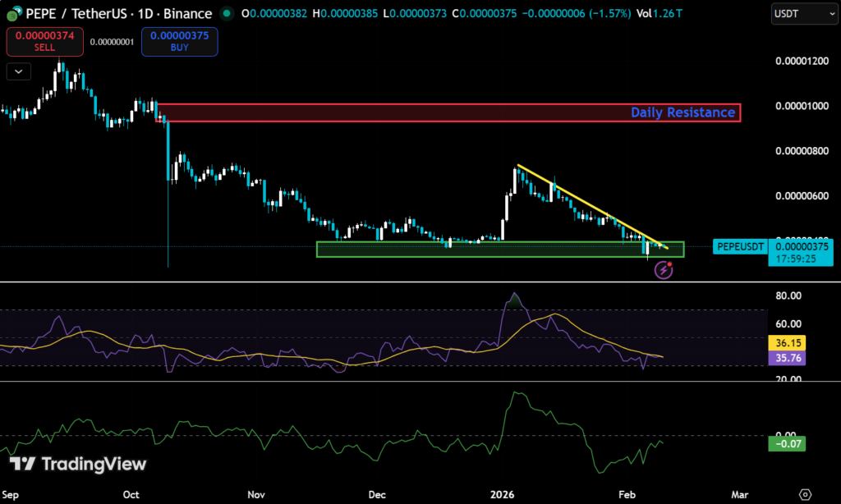Click the Feb label on time axis
This screenshot has width=841, height=504.
coord(627,494)
